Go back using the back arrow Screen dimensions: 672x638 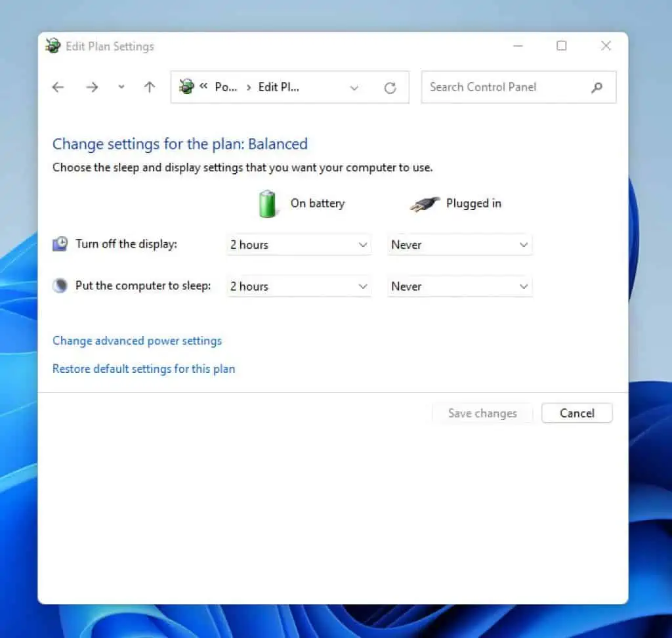[58, 87]
